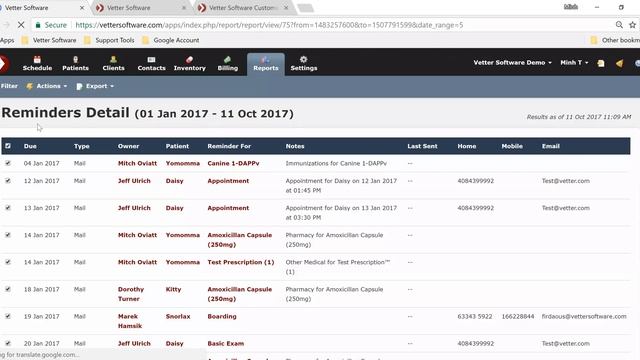
Task: View the Secure site padlock info
Action: click(x=51, y=25)
